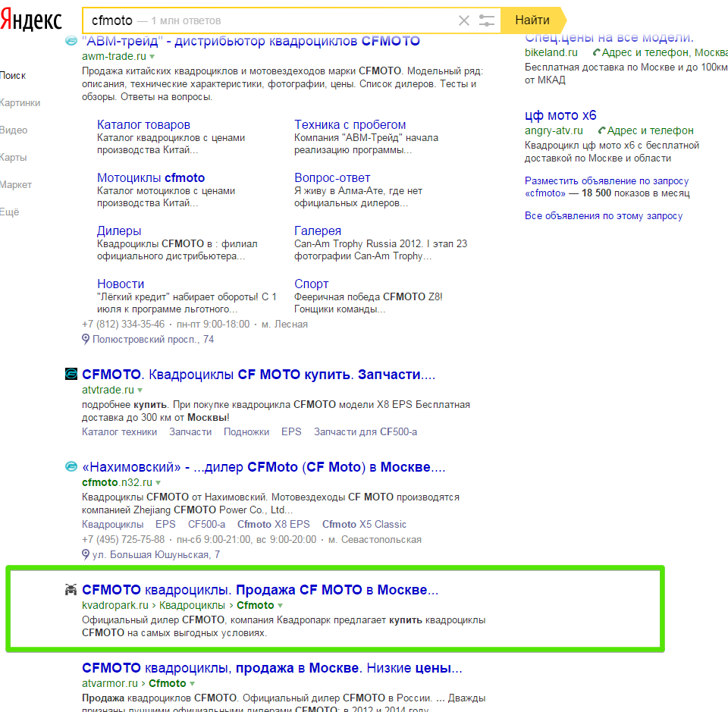Open kvadropark.ru green URL
This screenshot has height=712, width=728.
[115, 605]
